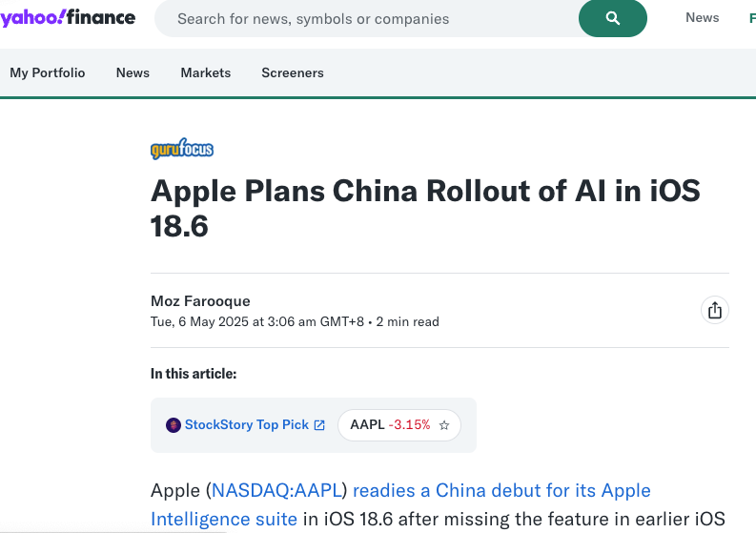
Task: Click the search news and symbols field
Action: pos(366,18)
